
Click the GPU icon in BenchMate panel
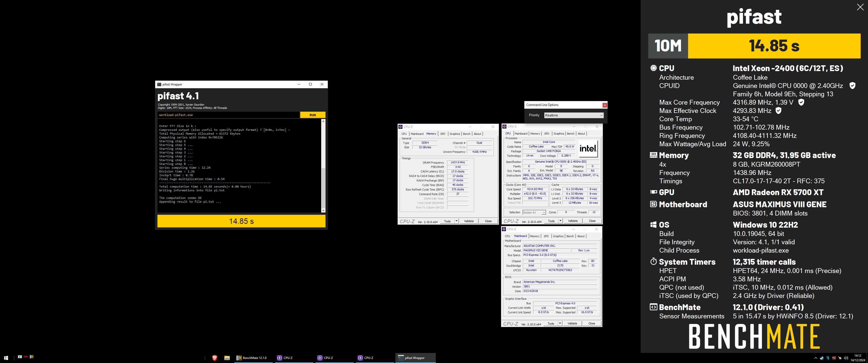pos(653,192)
